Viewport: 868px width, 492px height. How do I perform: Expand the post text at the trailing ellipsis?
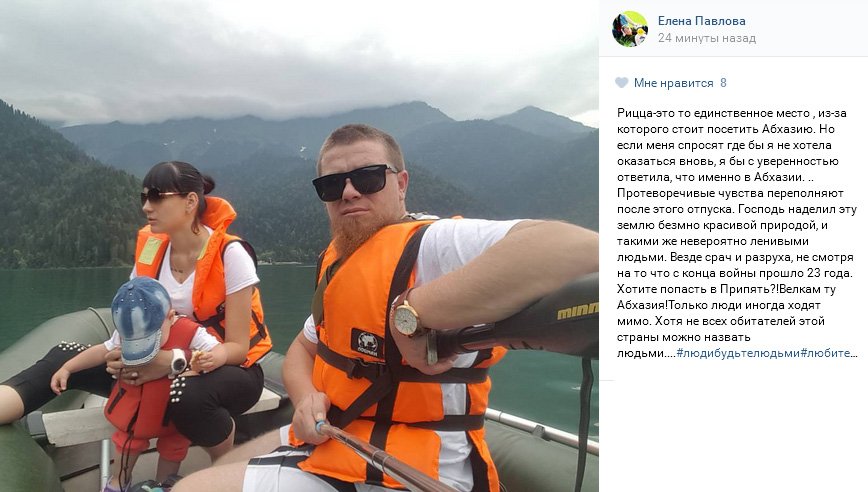point(853,353)
